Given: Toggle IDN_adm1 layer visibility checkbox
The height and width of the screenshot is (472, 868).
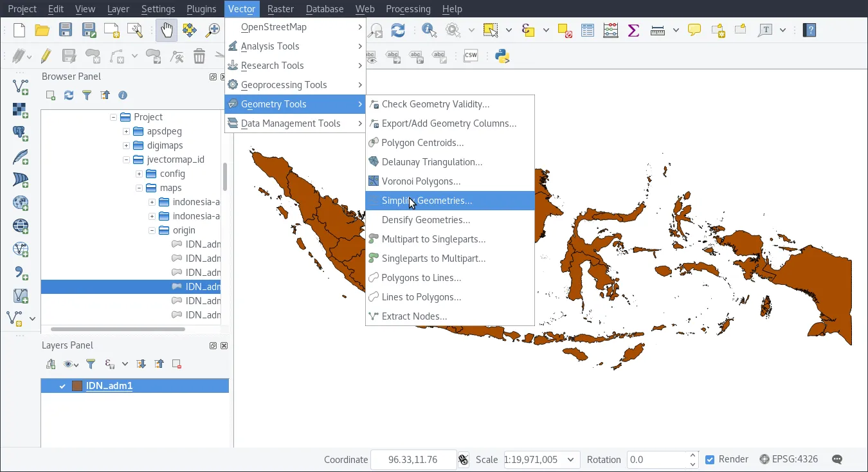Looking at the screenshot, I should 62,386.
